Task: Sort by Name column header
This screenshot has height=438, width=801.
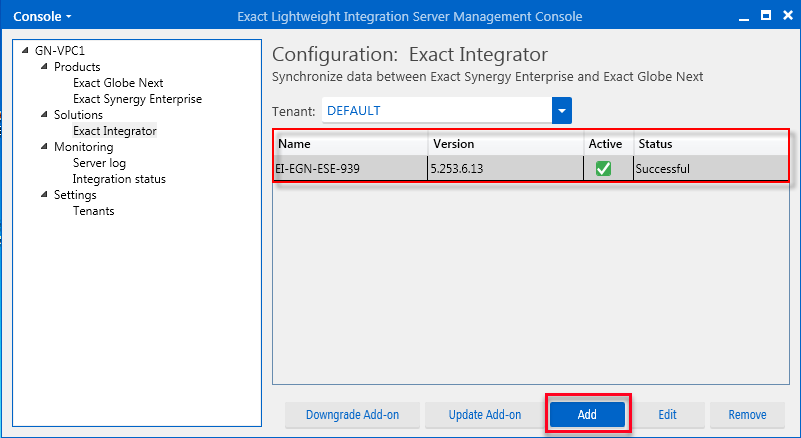Action: (x=351, y=144)
